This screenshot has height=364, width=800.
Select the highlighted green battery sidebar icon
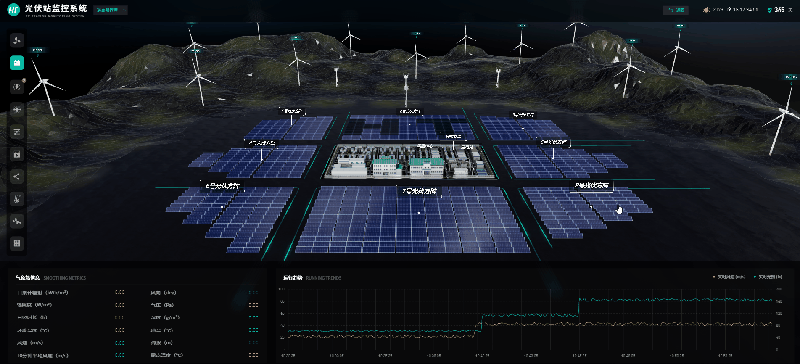tap(17, 63)
